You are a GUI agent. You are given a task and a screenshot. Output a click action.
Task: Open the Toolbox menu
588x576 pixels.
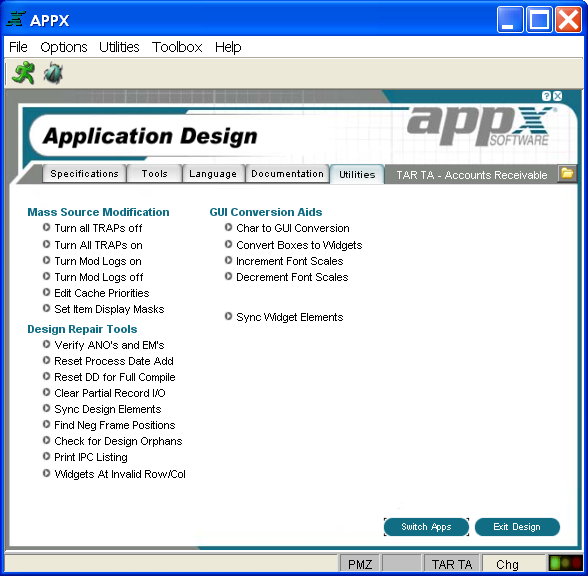pyautogui.click(x=177, y=47)
